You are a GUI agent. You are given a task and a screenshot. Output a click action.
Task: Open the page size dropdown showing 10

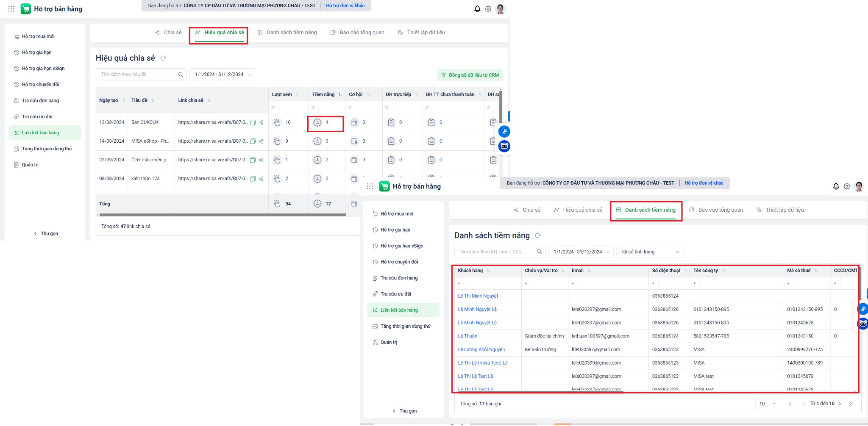[767, 404]
